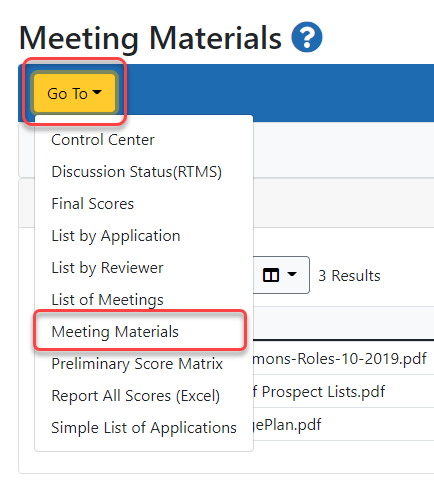Open the Meeting Materials help icon
Screen dimensions: 434x491
click(307, 37)
